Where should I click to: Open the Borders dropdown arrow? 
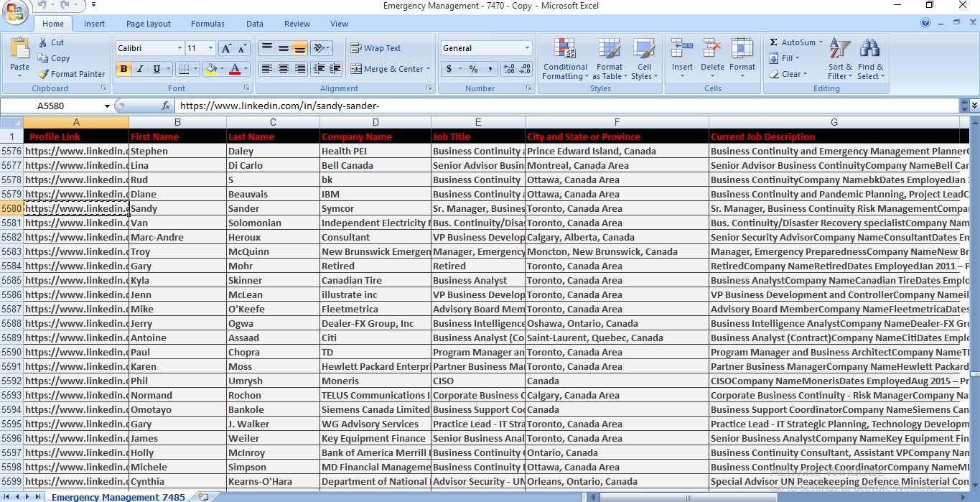196,69
